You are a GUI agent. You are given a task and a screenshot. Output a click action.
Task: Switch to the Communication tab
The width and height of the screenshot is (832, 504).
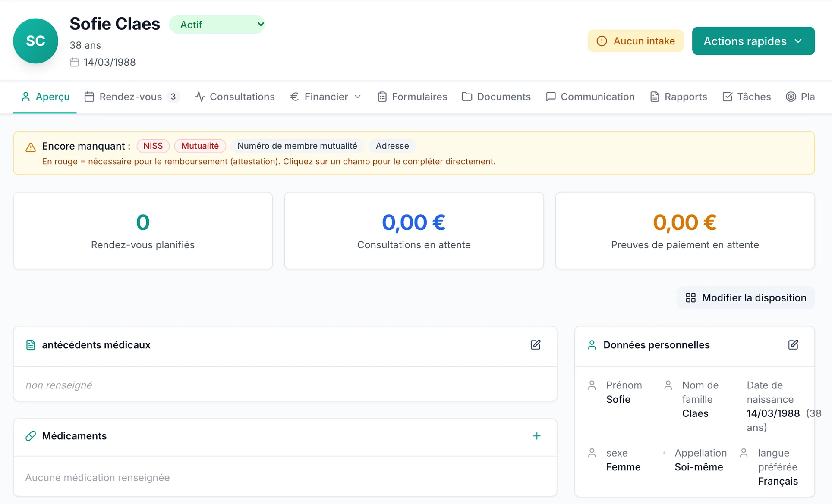pyautogui.click(x=590, y=97)
